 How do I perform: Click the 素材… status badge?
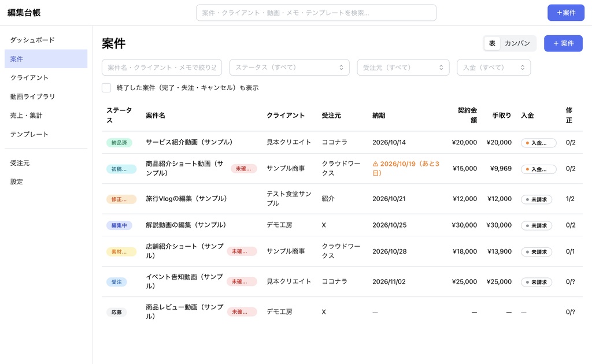tap(121, 252)
